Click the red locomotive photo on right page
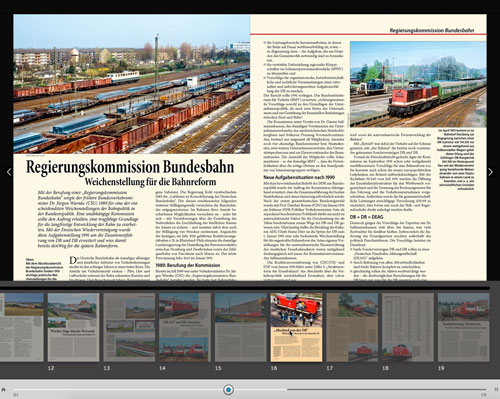This screenshot has width=500, height=399. [418, 84]
